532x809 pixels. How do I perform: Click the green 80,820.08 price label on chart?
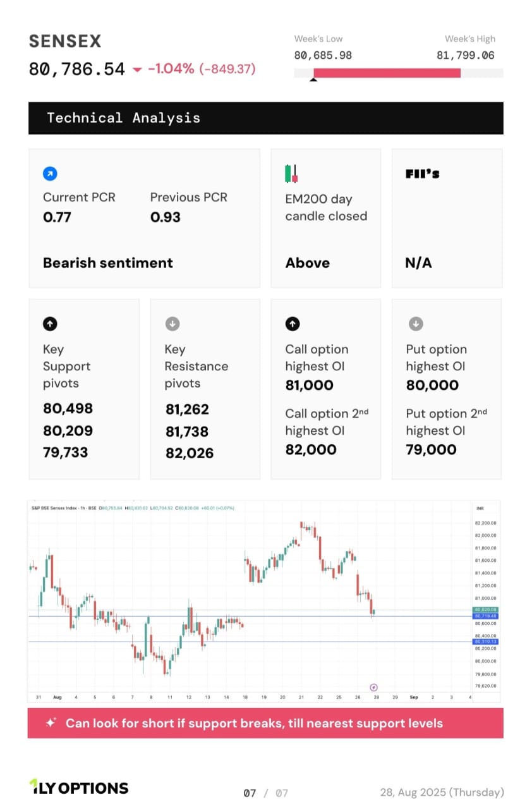coord(485,610)
